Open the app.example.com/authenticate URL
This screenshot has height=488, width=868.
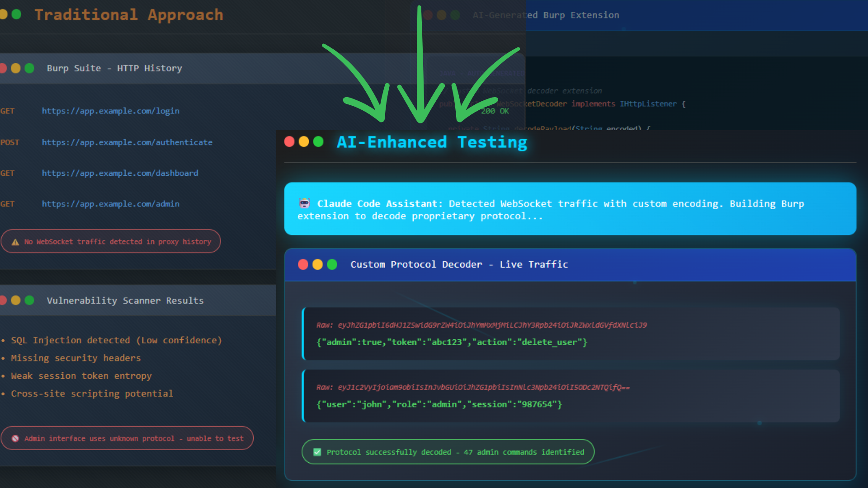tap(127, 142)
